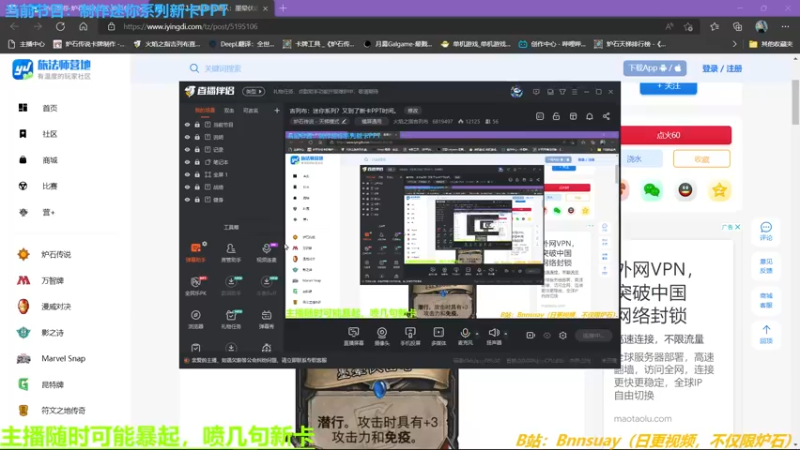Image resolution: width=800 pixels, height=450 pixels.
Task: Toggle visibility of the 记录 source
Action: point(187,149)
